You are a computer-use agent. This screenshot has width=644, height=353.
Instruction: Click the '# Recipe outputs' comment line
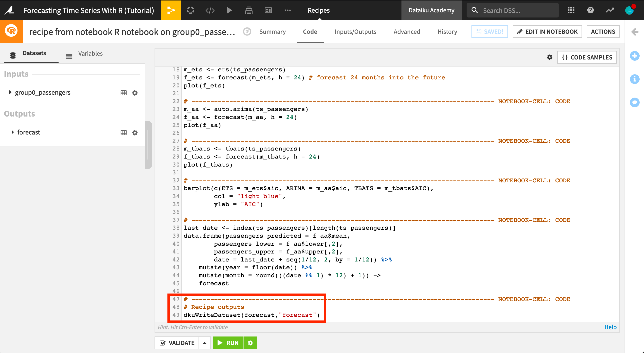coord(214,307)
